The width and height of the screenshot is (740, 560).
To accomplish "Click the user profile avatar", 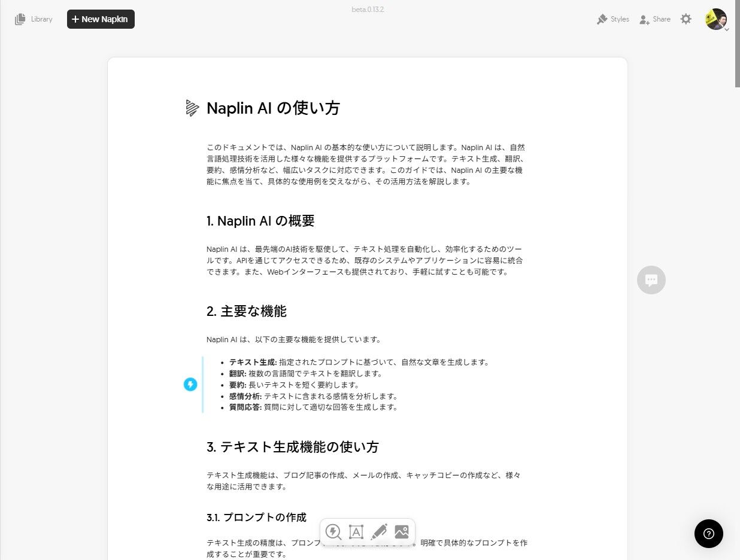I will (715, 19).
